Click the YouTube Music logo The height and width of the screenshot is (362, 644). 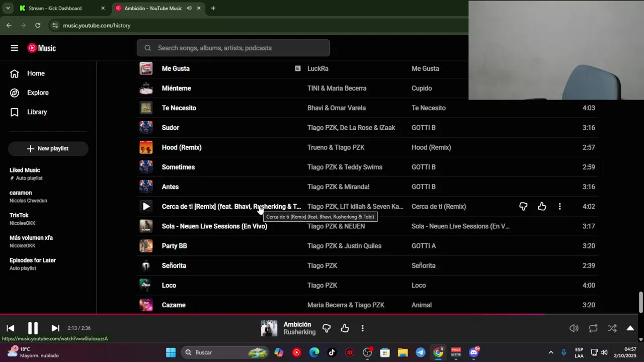(x=42, y=48)
